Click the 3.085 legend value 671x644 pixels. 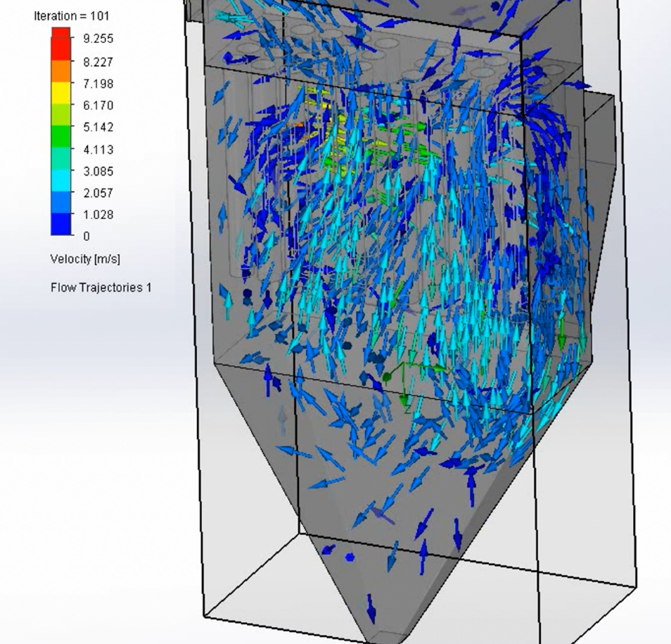coord(98,171)
